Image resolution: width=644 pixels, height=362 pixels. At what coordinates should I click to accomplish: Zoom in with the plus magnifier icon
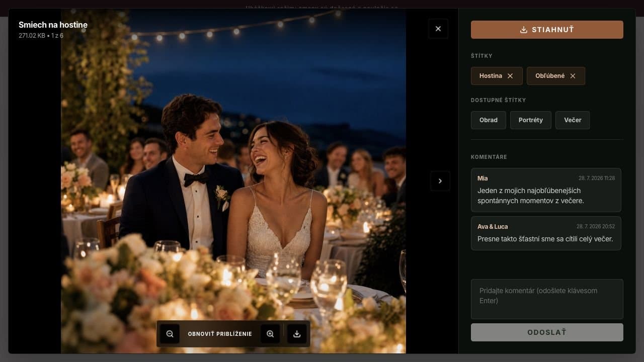(270, 334)
